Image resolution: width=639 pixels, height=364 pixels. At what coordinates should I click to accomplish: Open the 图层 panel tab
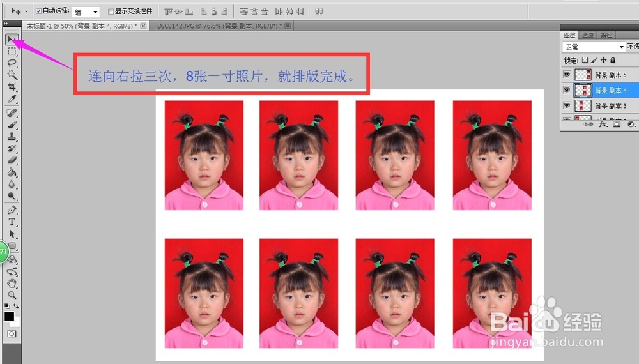pyautogui.click(x=569, y=35)
